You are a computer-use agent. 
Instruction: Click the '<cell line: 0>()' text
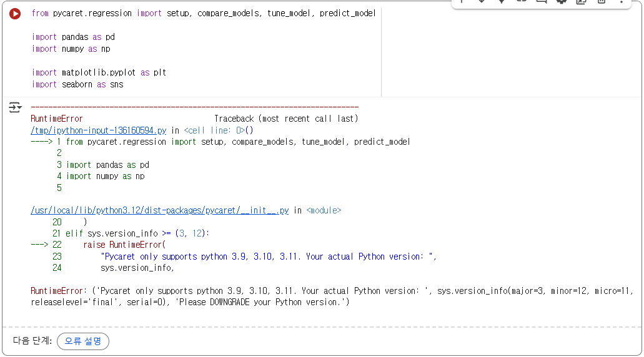tap(219, 130)
